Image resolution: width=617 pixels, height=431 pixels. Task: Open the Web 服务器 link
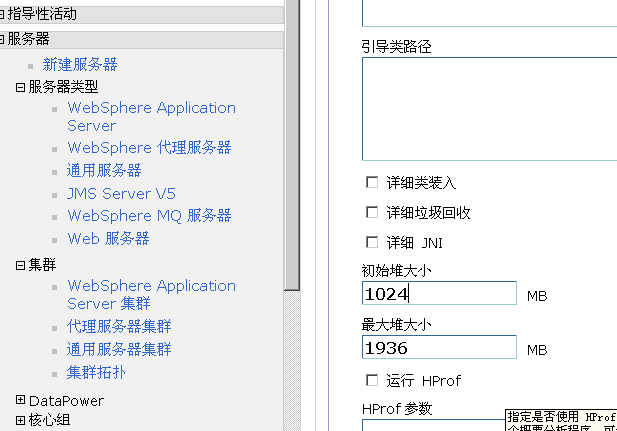tap(108, 238)
